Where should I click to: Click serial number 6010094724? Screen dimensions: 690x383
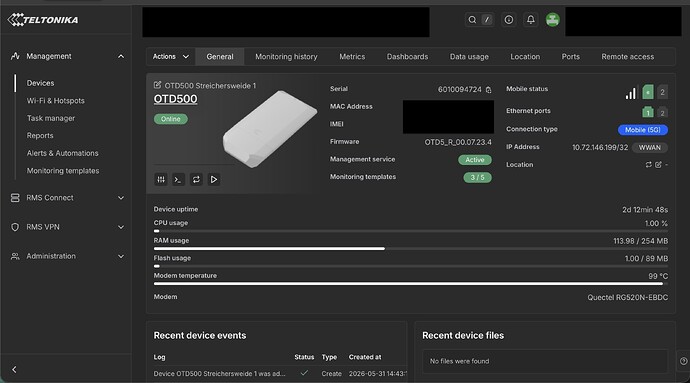coord(459,89)
